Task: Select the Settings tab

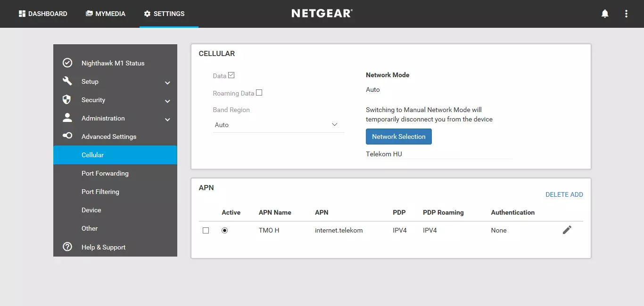Action: 164,14
